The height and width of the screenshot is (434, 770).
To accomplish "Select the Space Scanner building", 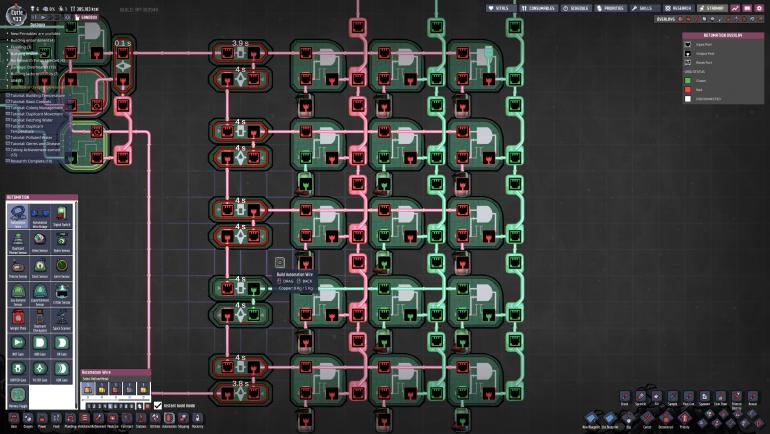I will [61, 320].
